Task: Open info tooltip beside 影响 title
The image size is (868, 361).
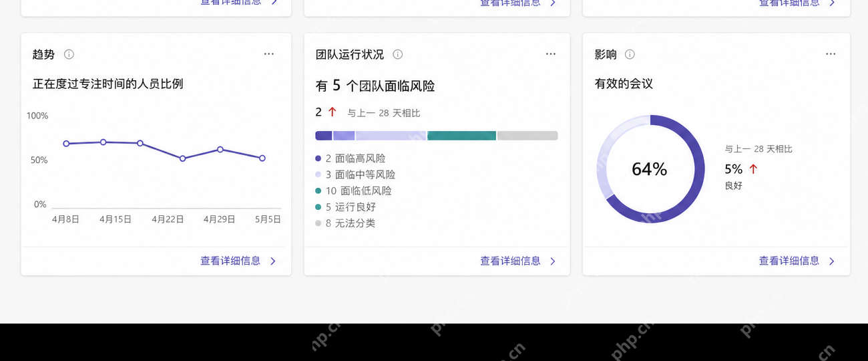Action: [x=630, y=54]
